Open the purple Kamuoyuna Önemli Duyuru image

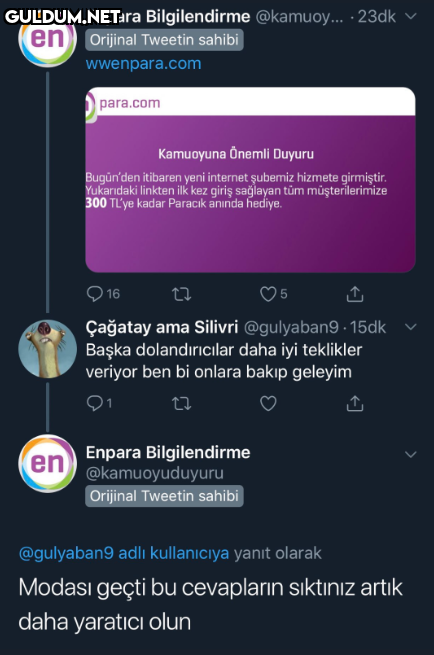pos(250,180)
